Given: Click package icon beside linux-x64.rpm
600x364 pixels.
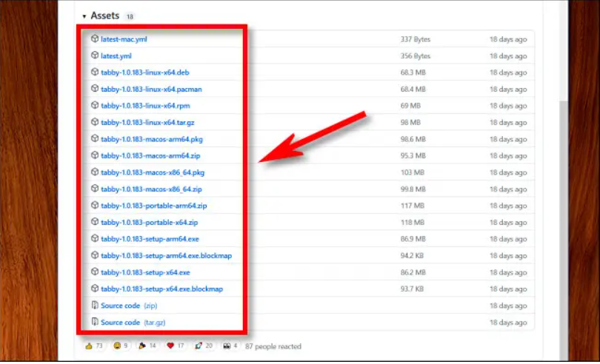Looking at the screenshot, I should [95, 105].
